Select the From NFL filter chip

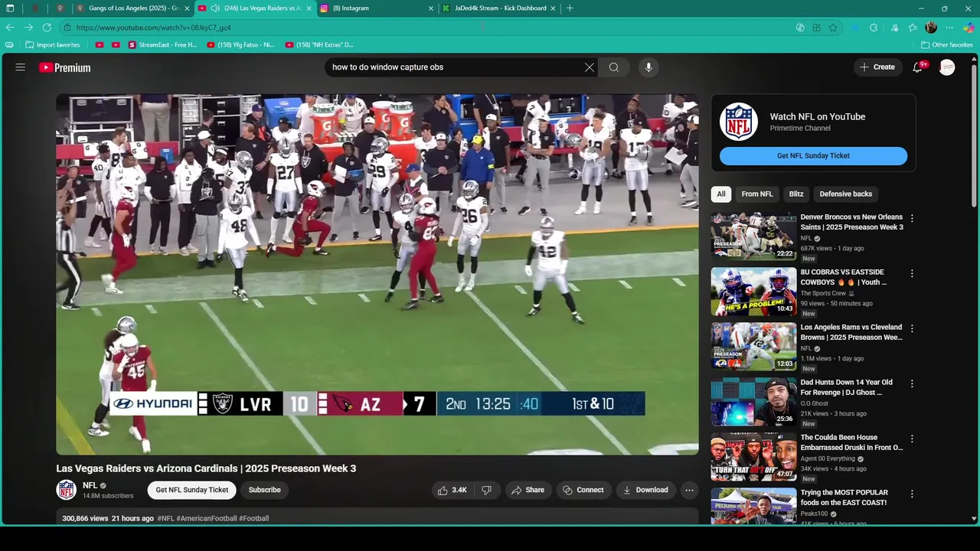click(757, 194)
